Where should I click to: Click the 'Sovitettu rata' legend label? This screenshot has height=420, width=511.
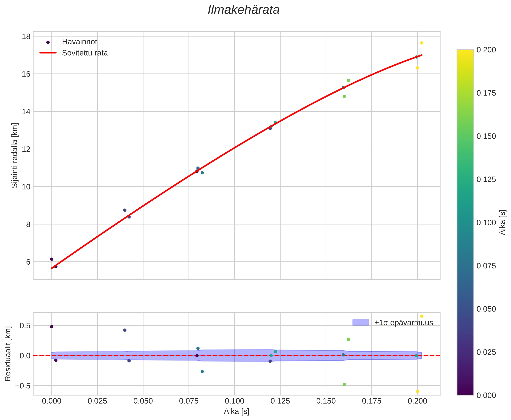click(85, 53)
